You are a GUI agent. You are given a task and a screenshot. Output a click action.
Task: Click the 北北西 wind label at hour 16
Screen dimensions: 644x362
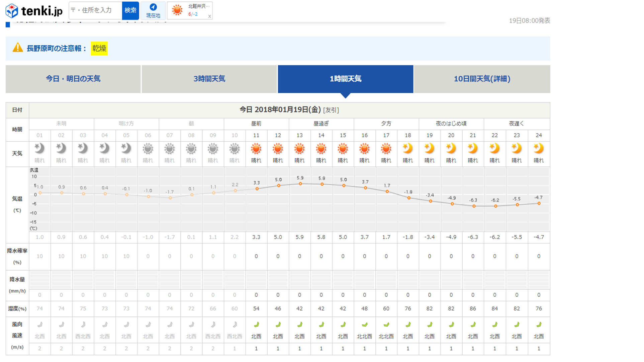(x=365, y=336)
